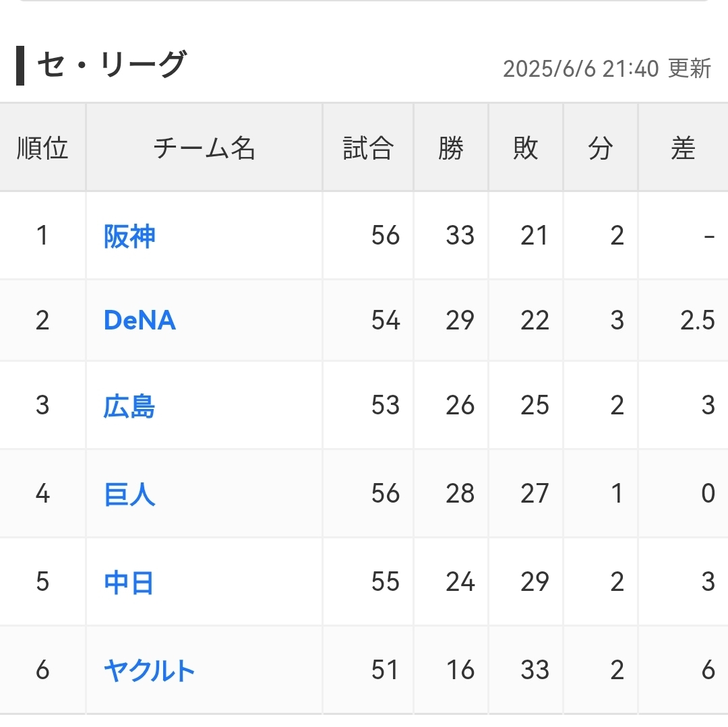
Task: Click the チーム名 column header
Action: click(x=204, y=148)
